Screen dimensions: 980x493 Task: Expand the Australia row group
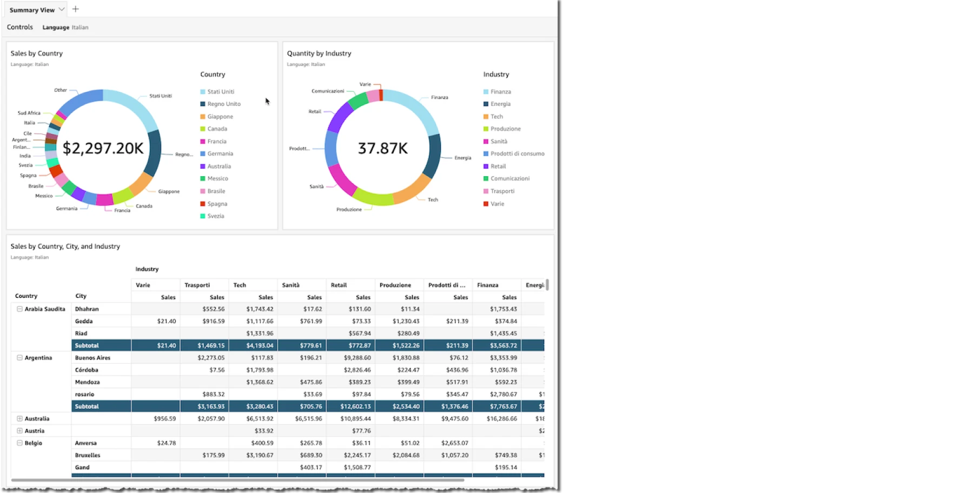19,419
